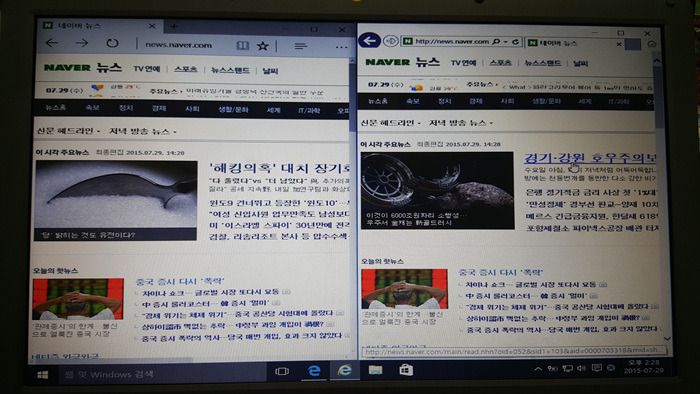Go forward in Internet Explorer
This screenshot has width=700, height=394.
pyautogui.click(x=391, y=41)
